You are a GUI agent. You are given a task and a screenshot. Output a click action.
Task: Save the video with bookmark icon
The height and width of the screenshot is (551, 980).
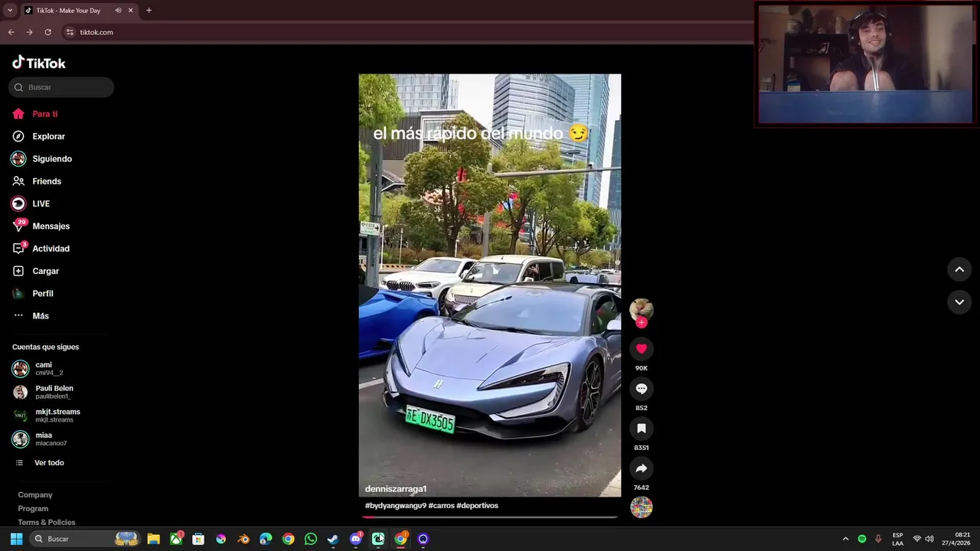coord(642,429)
